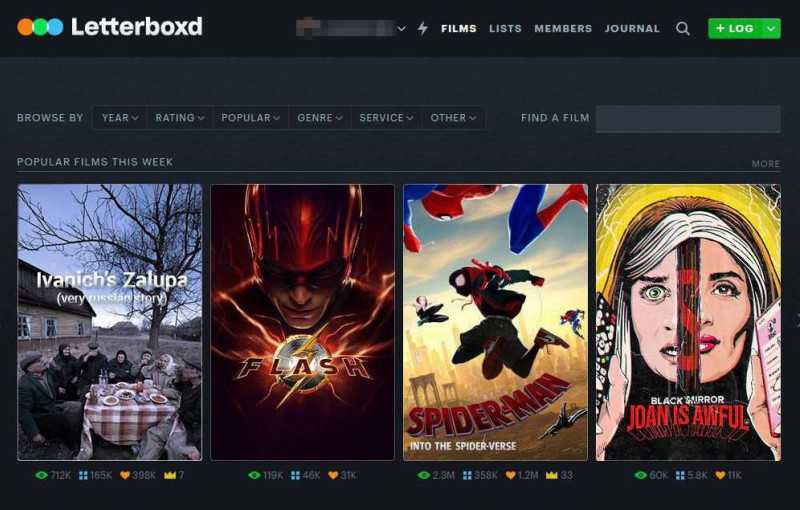800x510 pixels.
Task: Click the lists grid icon under Joan Is Awful
Action: pos(680,475)
